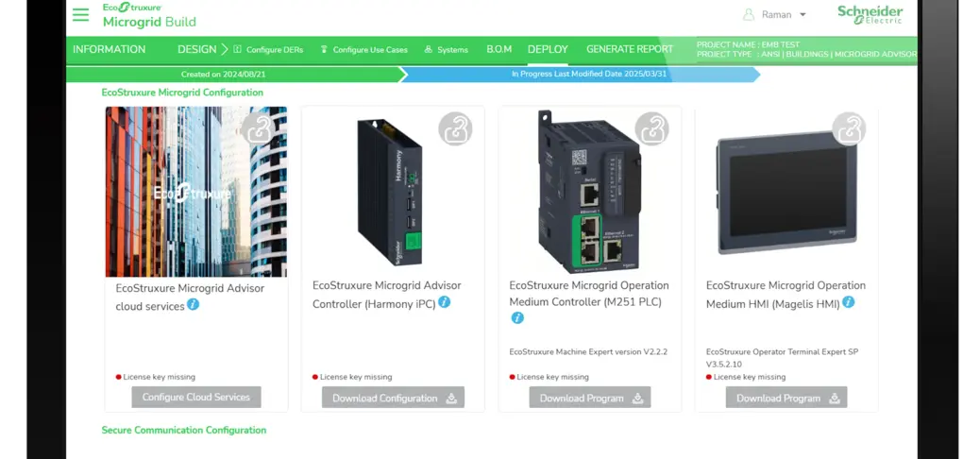Open the INFORMATION tab
The width and height of the screenshot is (980, 459).
click(109, 49)
